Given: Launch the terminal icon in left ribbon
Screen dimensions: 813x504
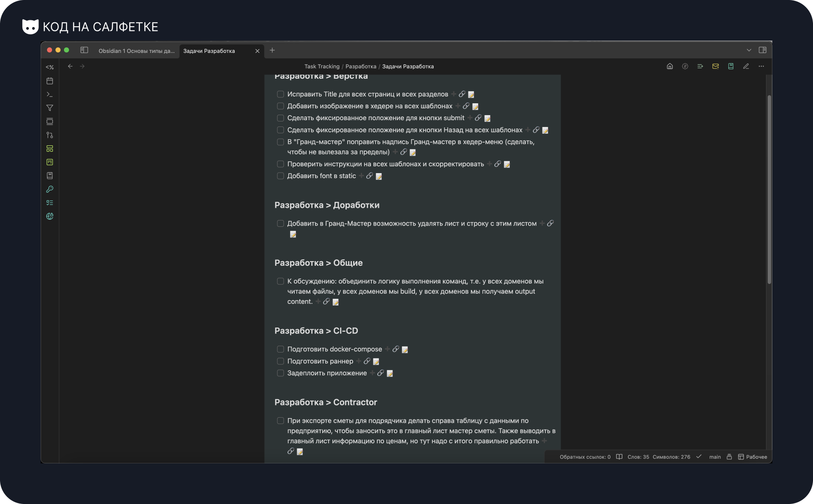Looking at the screenshot, I should click(x=50, y=94).
